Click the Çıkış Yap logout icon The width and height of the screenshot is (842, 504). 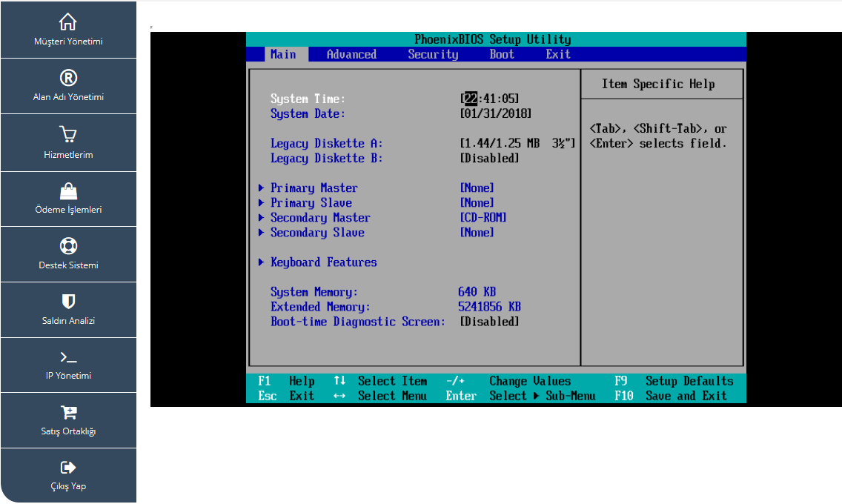(x=68, y=468)
